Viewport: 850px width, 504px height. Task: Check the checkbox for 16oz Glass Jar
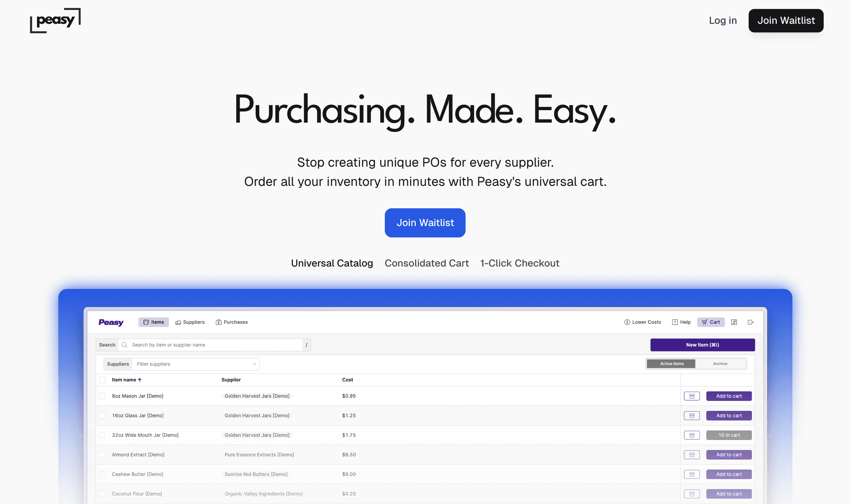point(102,415)
